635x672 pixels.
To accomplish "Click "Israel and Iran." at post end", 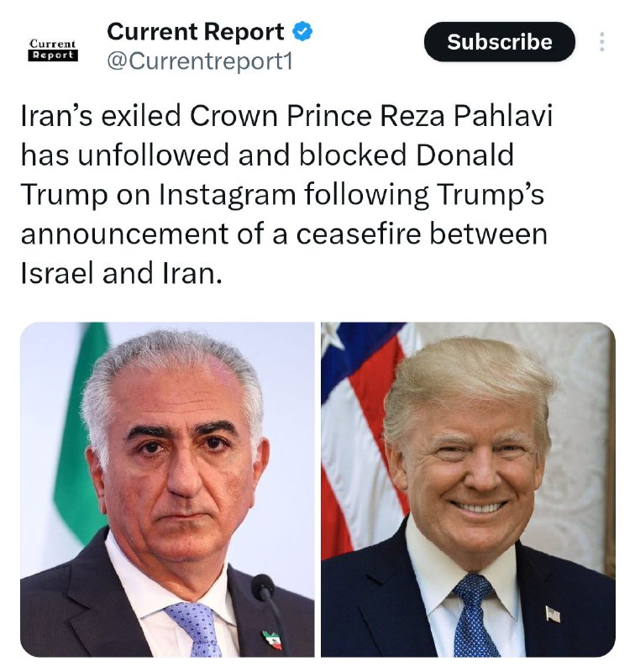I will 122,274.
